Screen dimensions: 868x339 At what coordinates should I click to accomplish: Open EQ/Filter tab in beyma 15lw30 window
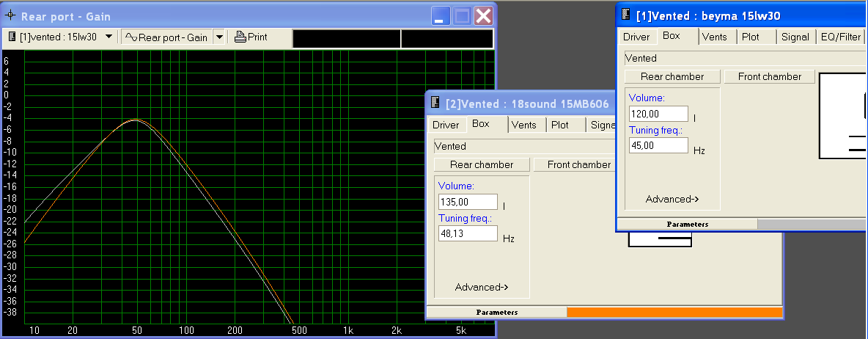click(x=841, y=37)
